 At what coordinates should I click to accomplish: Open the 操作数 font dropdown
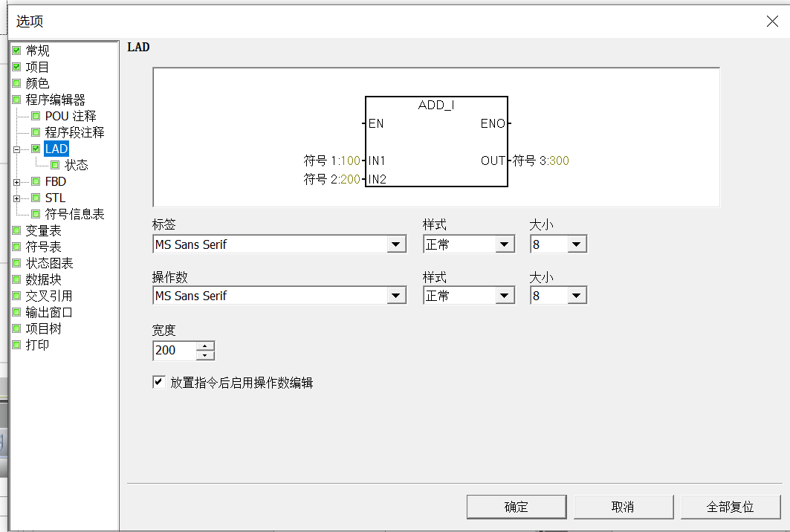[x=397, y=296]
